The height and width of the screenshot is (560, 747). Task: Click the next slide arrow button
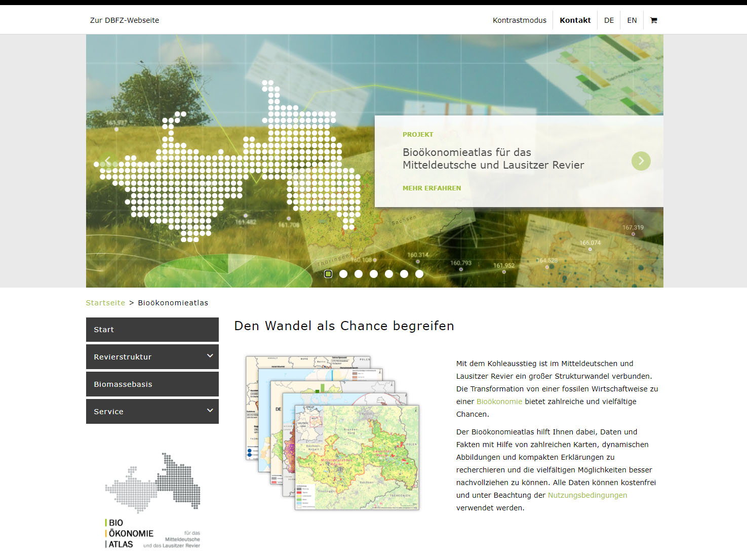click(x=641, y=161)
